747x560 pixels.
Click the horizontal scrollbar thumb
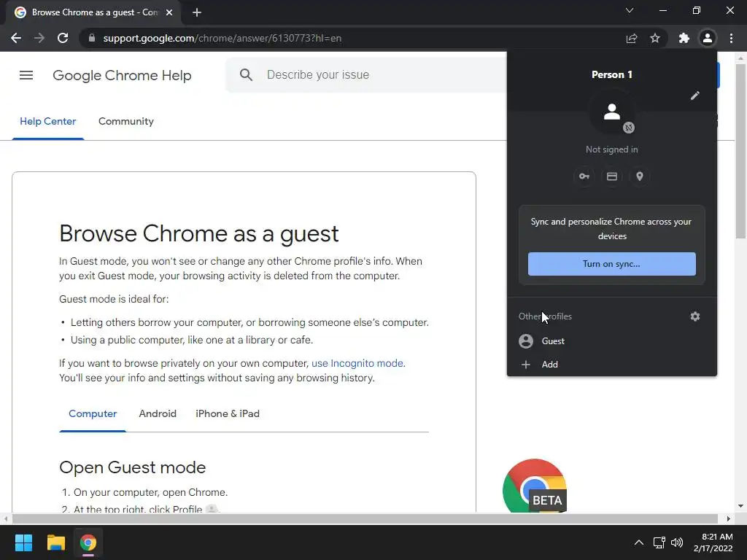click(x=365, y=518)
